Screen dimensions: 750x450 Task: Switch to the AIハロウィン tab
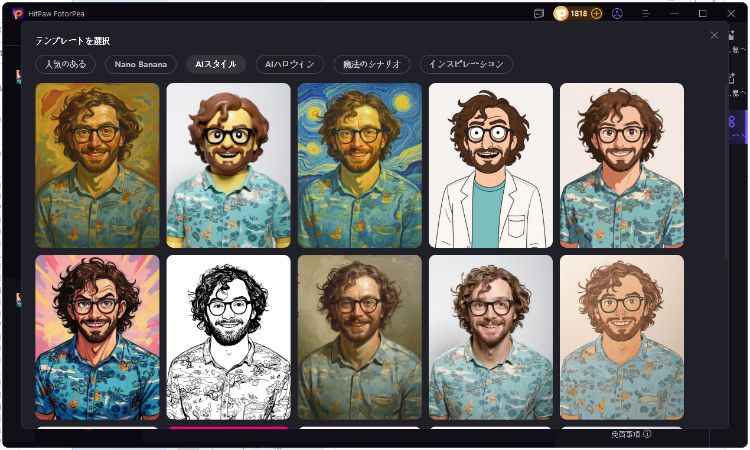[x=289, y=64]
